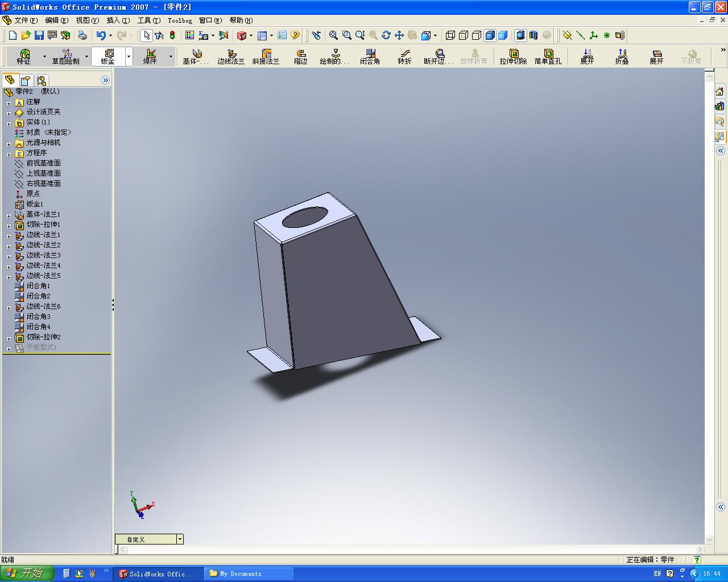Click the 褶边 hem tool
Screen dimensions: 728x582
tap(300, 56)
